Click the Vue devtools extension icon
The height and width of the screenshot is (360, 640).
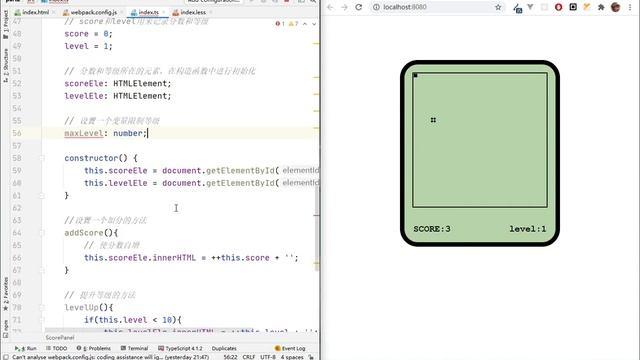[530, 7]
